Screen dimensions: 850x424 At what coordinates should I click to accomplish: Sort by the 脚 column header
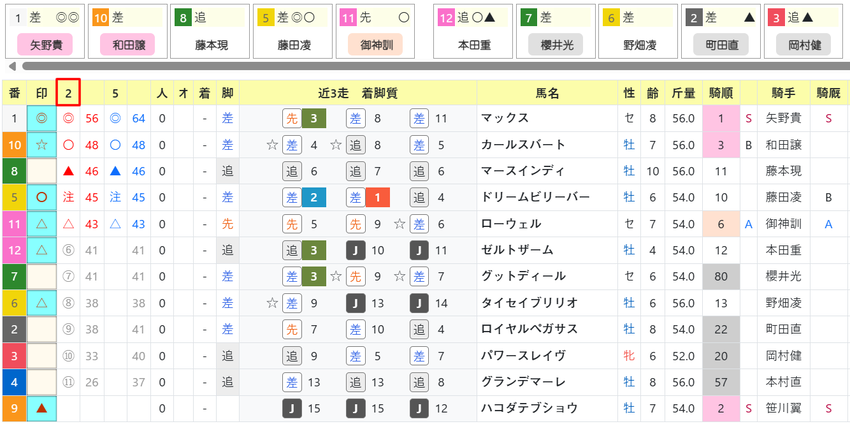click(228, 93)
